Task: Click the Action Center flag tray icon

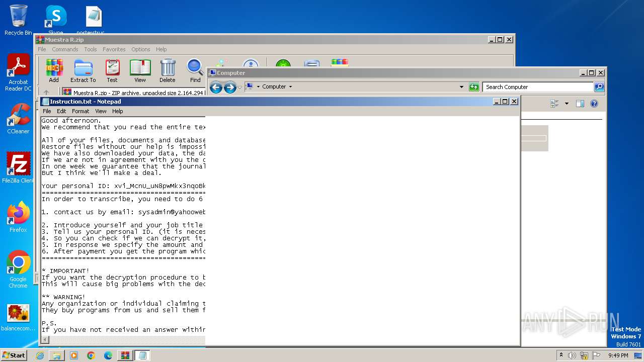Action: coord(596,355)
